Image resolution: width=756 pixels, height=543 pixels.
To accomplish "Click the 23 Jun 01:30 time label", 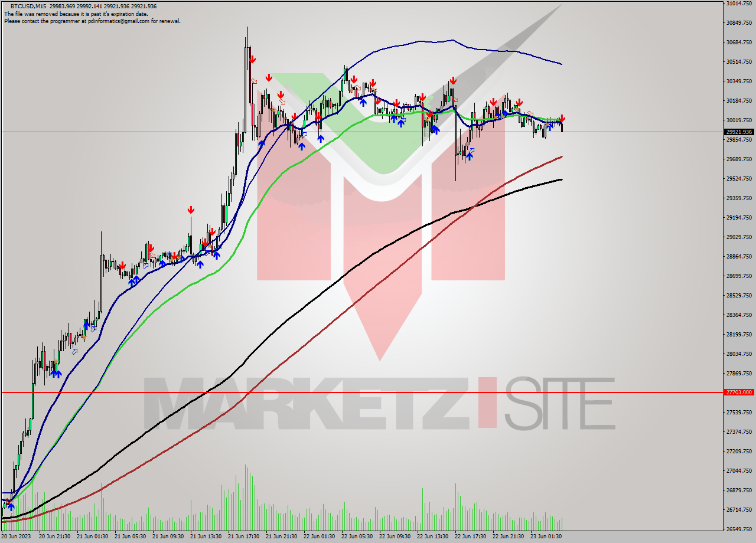I will (546, 537).
